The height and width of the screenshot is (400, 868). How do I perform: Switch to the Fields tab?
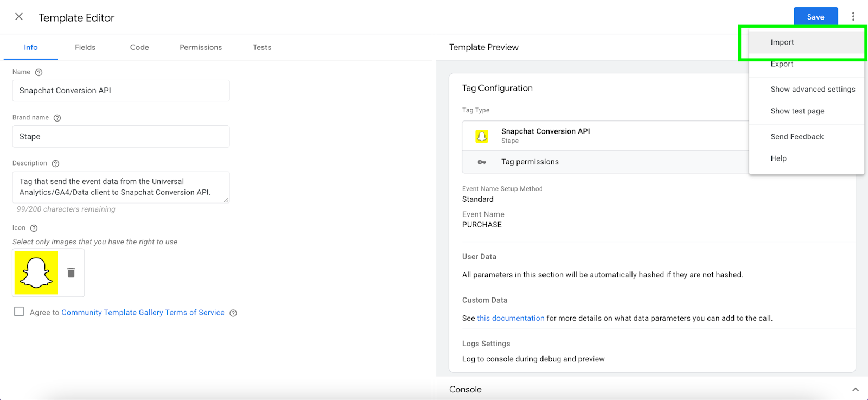pyautogui.click(x=85, y=47)
